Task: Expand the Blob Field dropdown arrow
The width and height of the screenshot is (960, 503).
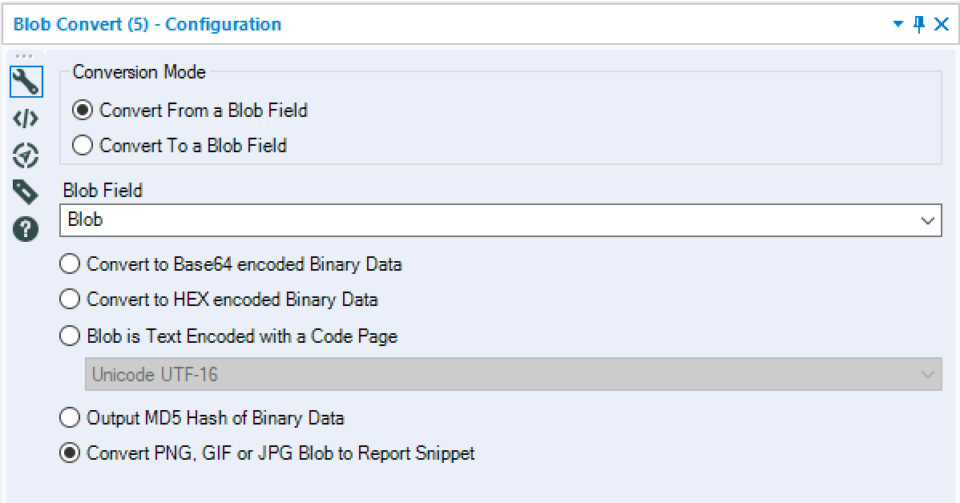Action: [x=928, y=220]
